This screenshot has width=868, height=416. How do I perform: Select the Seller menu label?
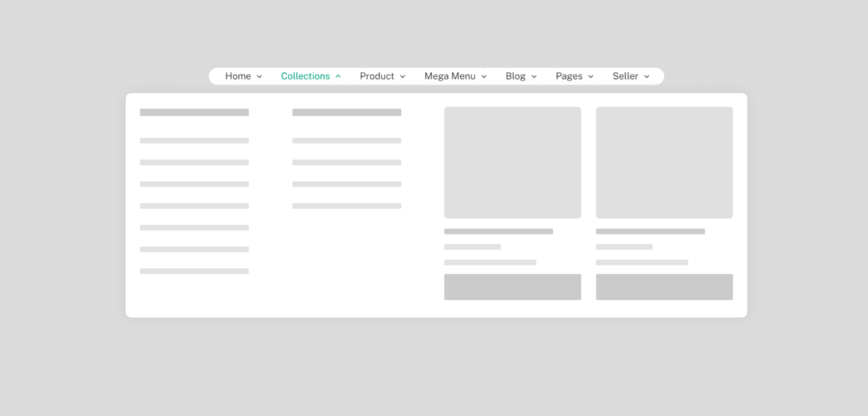coord(625,76)
